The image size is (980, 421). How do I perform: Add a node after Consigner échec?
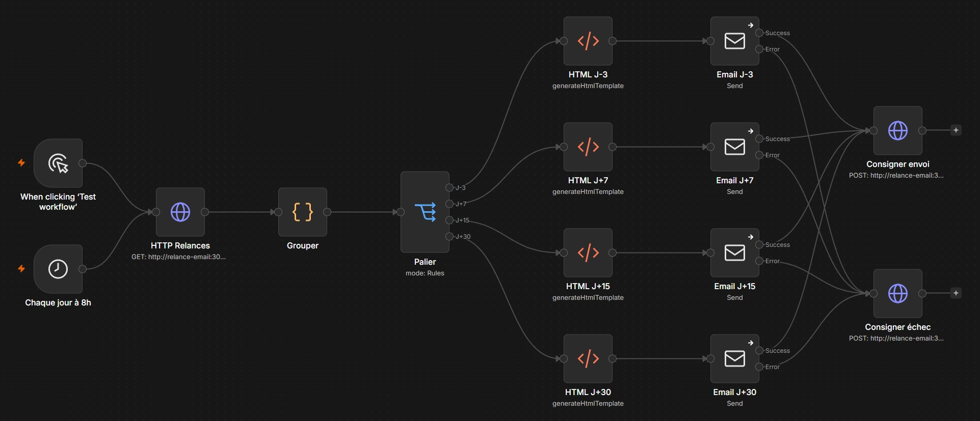click(x=956, y=293)
